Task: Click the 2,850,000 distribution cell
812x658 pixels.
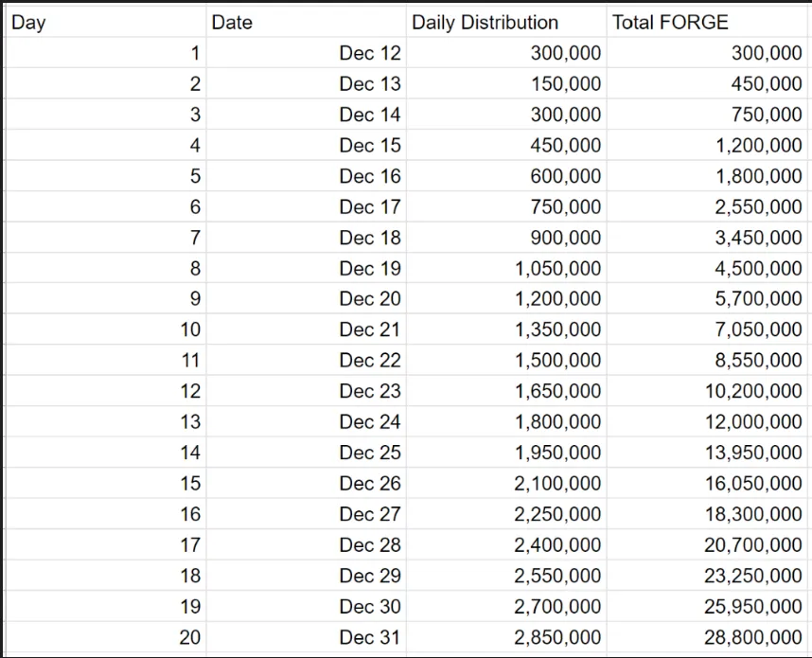Action: pos(506,637)
